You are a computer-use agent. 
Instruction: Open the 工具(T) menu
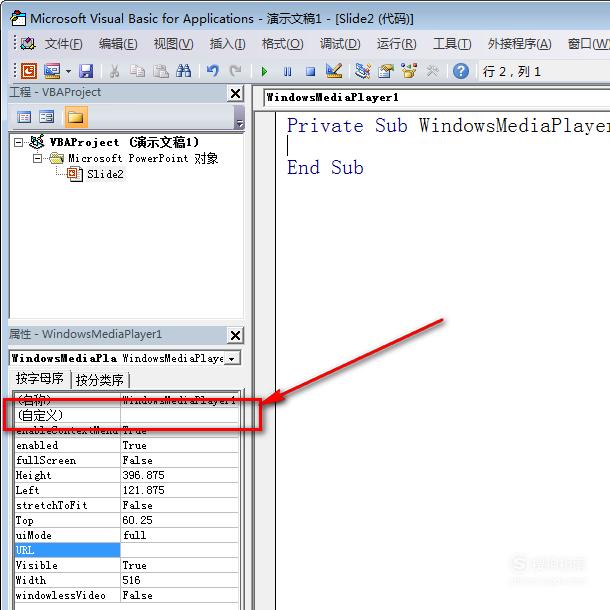click(452, 44)
